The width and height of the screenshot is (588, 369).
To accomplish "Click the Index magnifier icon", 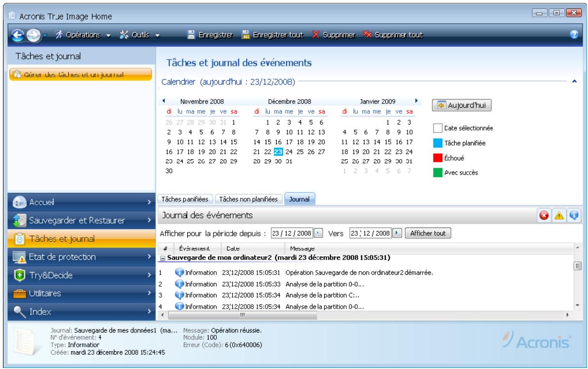I will click(x=19, y=312).
